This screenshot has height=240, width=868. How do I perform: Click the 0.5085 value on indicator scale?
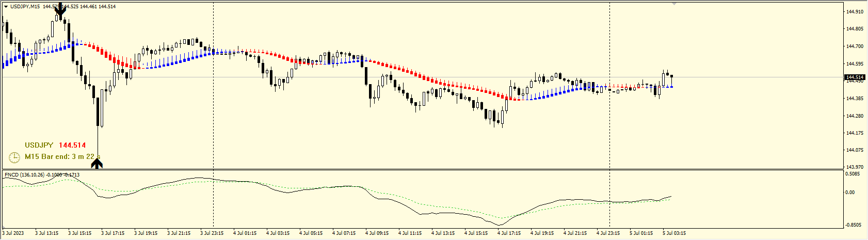tap(855, 174)
